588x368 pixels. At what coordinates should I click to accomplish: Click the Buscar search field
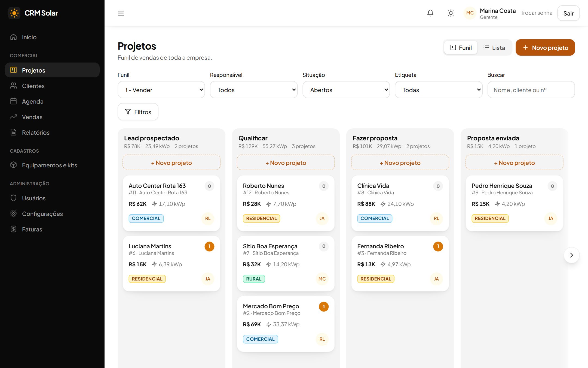click(x=531, y=90)
